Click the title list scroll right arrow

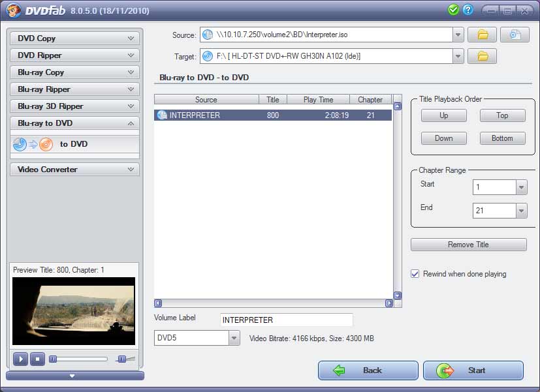pos(389,303)
